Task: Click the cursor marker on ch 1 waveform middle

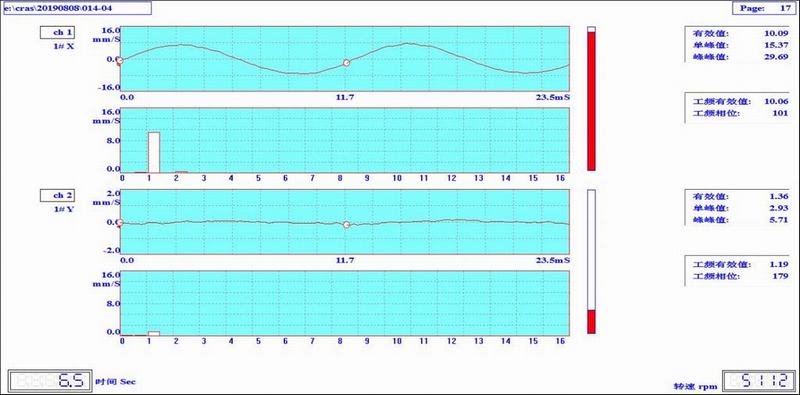Action: [x=346, y=63]
